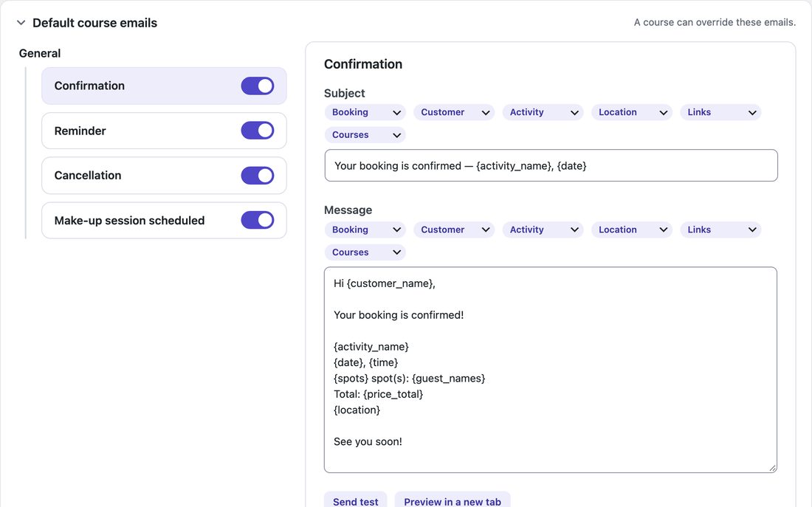Open the Subject Links variables dropdown
The width and height of the screenshot is (812, 507).
tap(721, 112)
